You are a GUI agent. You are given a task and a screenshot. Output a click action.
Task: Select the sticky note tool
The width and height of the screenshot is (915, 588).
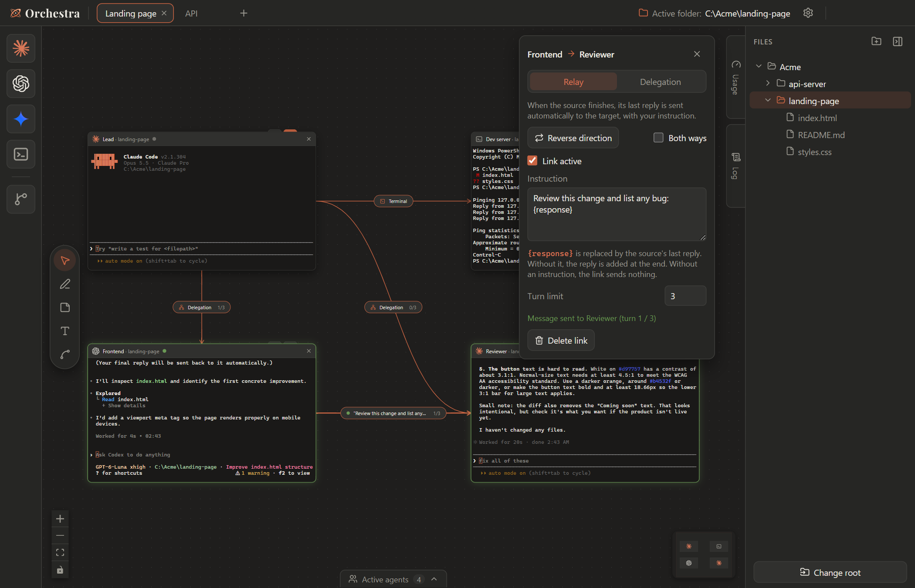click(x=65, y=308)
